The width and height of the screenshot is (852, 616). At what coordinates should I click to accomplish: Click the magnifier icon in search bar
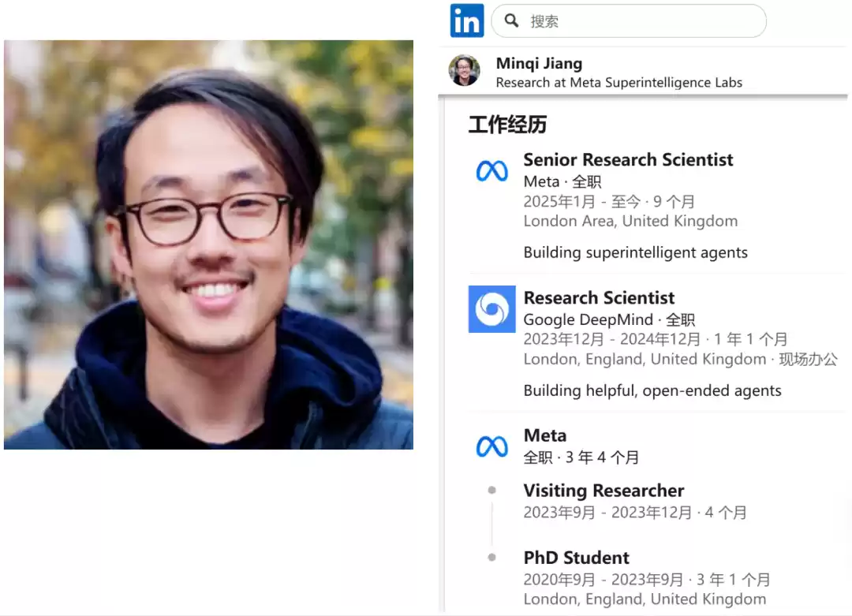[511, 21]
